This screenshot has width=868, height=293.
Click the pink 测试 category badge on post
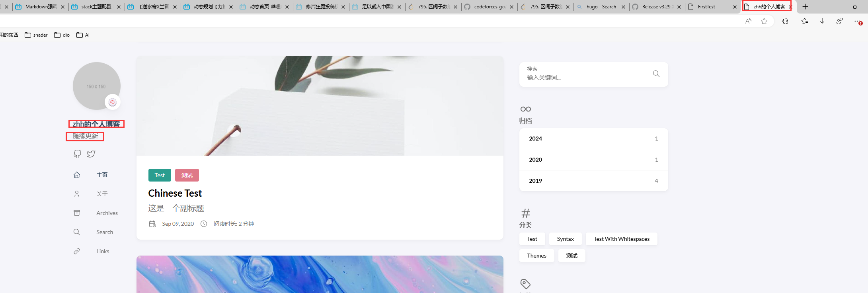187,175
